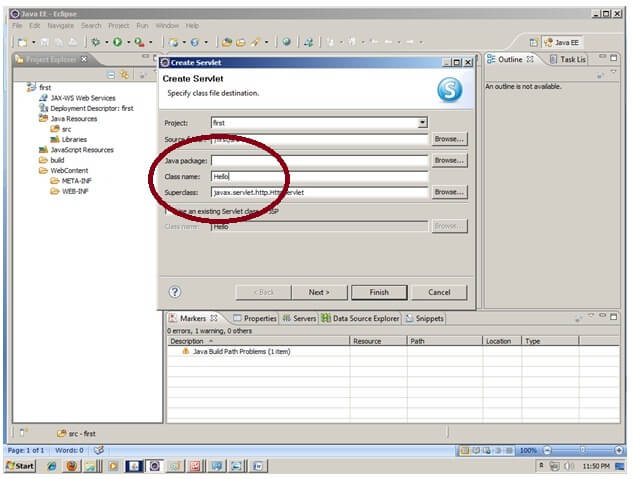The width and height of the screenshot is (633, 479).
Task: Click the src folder icon in Project Explorer
Action: [x=54, y=129]
